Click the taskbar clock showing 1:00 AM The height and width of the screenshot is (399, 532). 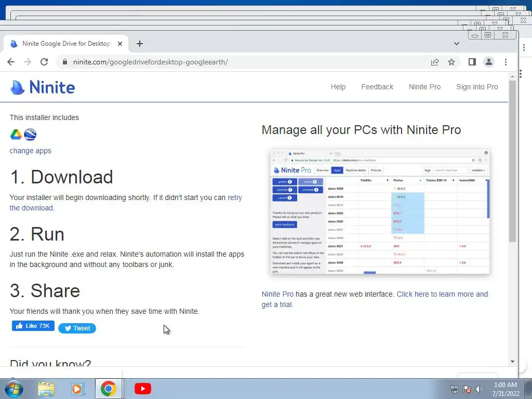(506, 389)
